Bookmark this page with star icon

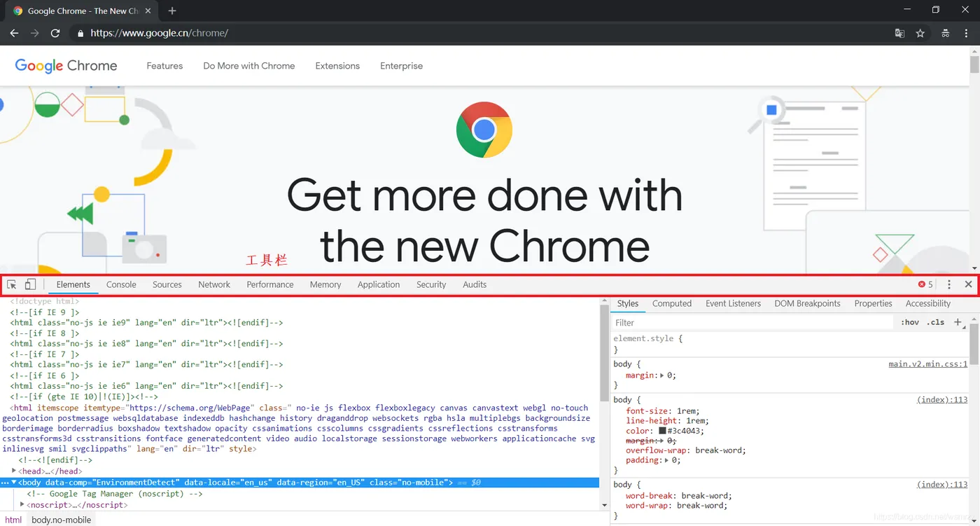[920, 33]
